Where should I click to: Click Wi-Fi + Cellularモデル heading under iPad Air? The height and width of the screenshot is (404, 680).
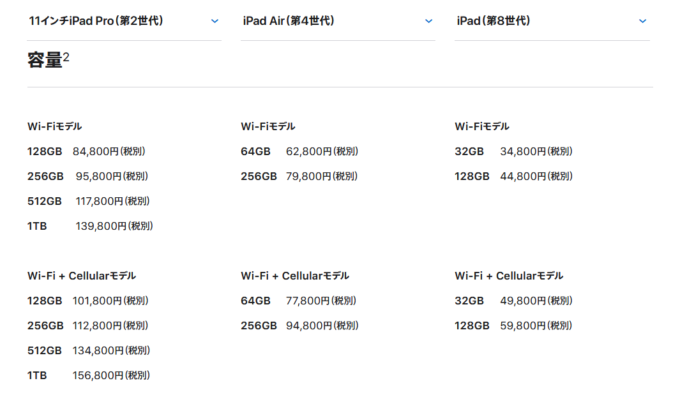pyautogui.click(x=295, y=276)
